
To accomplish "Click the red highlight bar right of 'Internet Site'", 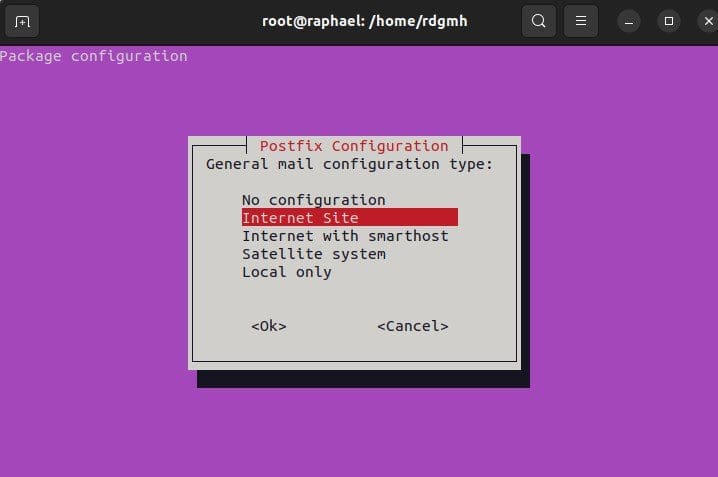I will 408,217.
